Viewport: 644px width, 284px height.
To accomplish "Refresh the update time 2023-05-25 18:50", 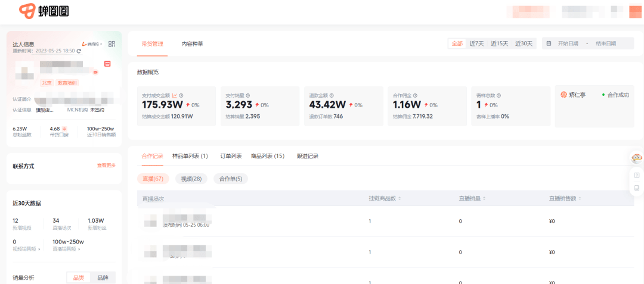I will [79, 51].
